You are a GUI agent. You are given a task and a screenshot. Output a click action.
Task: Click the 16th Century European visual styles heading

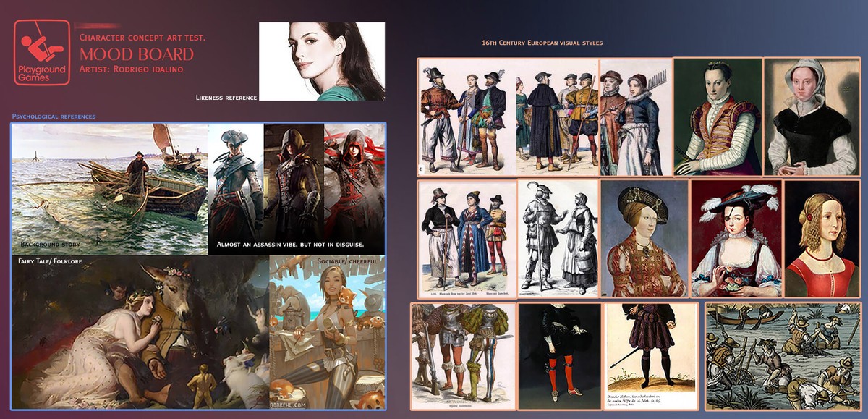pyautogui.click(x=542, y=43)
